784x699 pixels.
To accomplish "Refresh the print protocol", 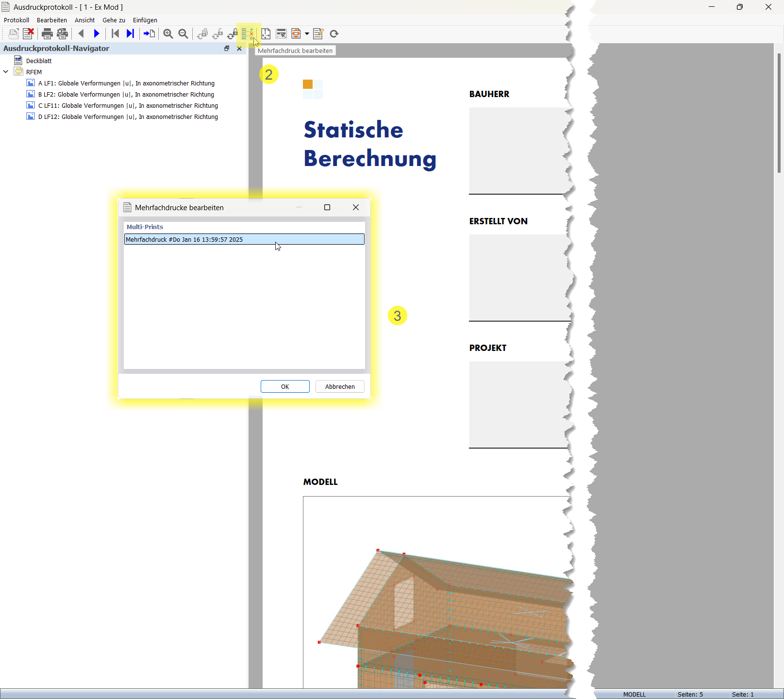I will (x=334, y=33).
